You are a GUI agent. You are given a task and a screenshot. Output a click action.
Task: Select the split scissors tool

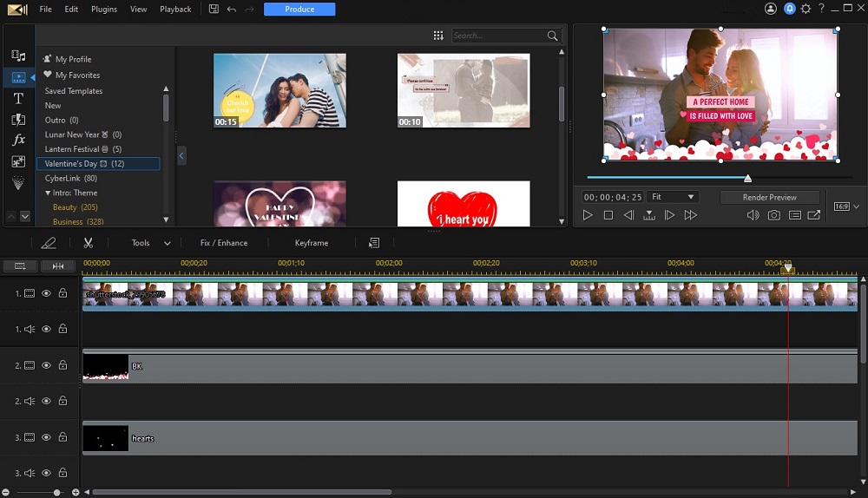88,243
